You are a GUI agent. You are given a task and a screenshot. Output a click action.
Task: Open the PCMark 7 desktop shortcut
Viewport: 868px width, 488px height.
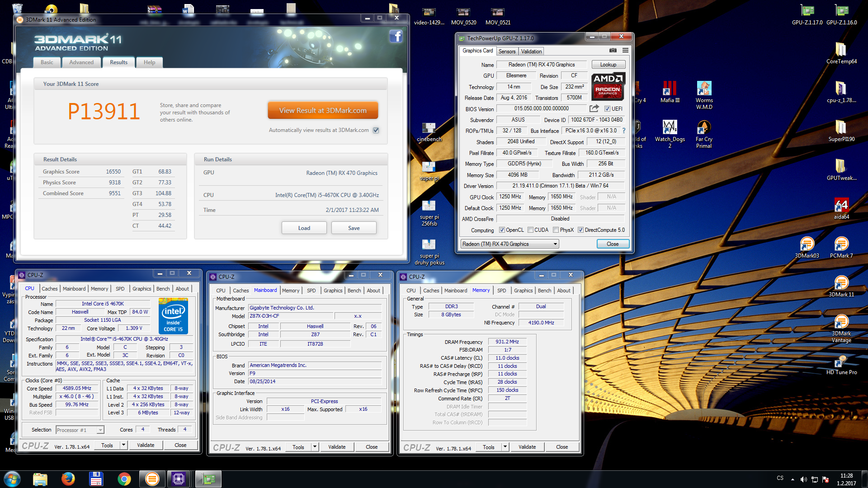click(x=841, y=247)
